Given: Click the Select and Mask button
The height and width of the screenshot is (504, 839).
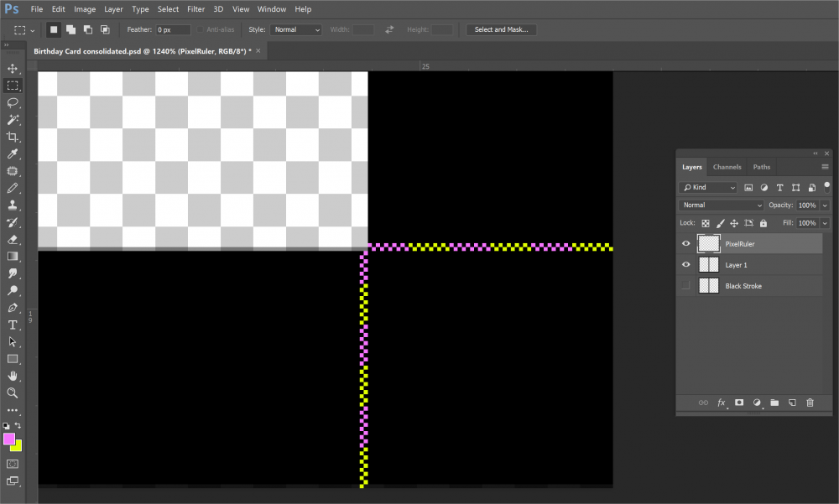Looking at the screenshot, I should click(x=501, y=29).
